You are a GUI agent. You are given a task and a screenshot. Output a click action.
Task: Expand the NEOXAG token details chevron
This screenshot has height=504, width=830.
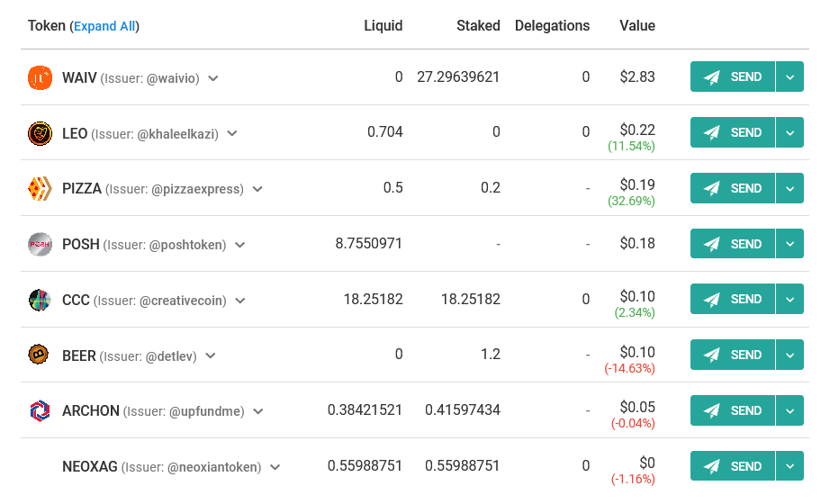[275, 467]
